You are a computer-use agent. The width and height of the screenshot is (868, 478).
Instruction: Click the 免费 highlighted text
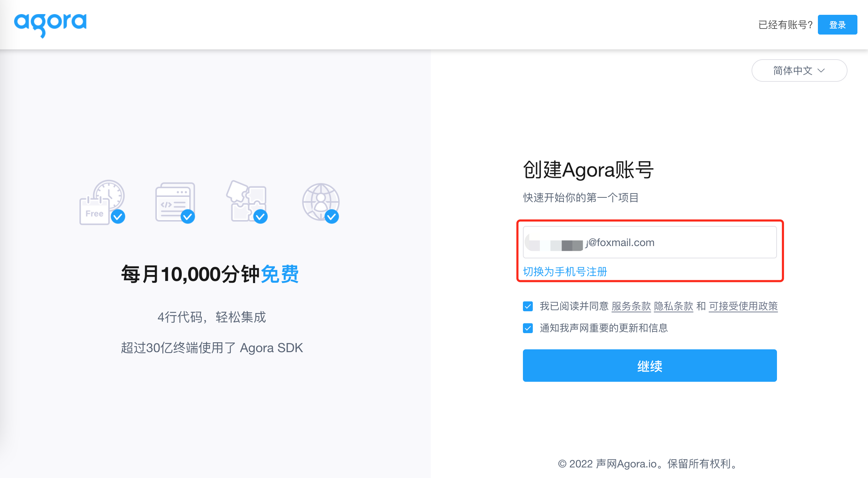(280, 274)
